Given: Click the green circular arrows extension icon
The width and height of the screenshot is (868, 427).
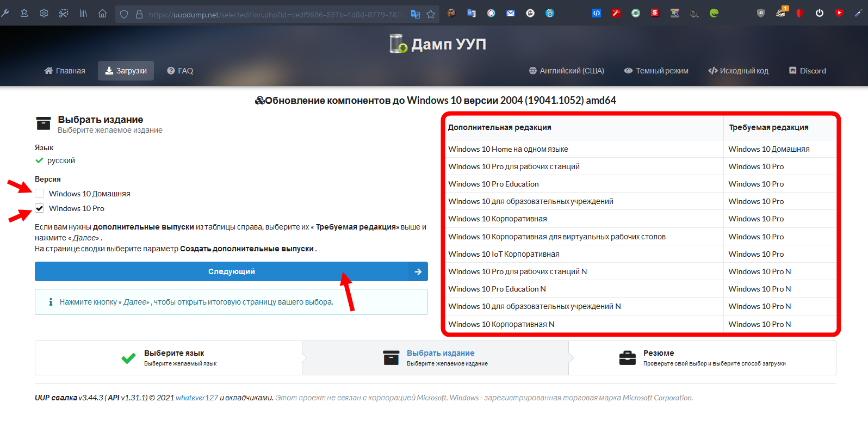Looking at the screenshot, I should (636, 13).
